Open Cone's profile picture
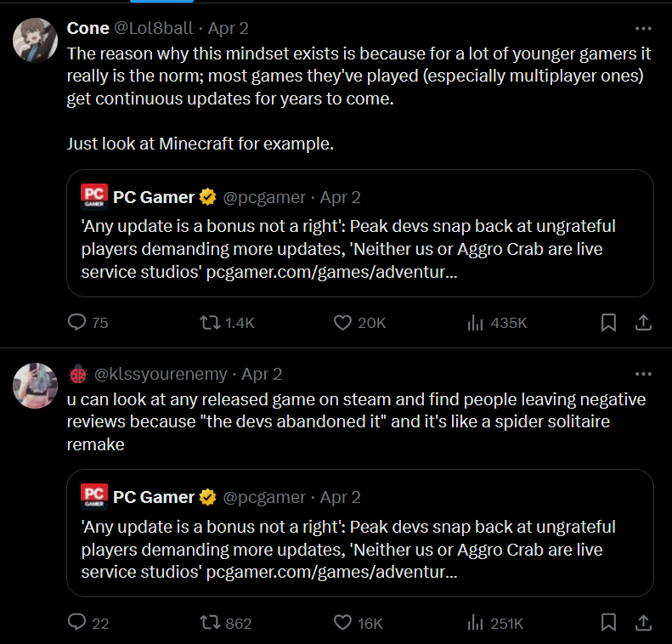This screenshot has width=672, height=644. tap(36, 39)
